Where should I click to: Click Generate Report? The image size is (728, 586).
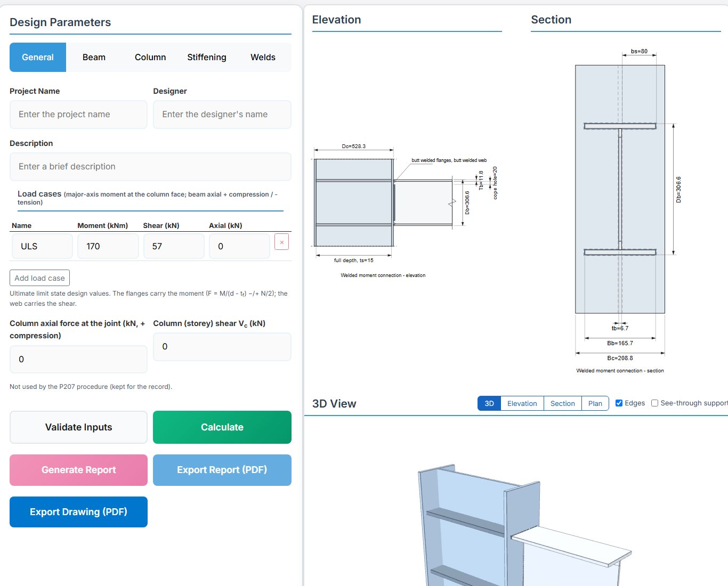pyautogui.click(x=78, y=470)
